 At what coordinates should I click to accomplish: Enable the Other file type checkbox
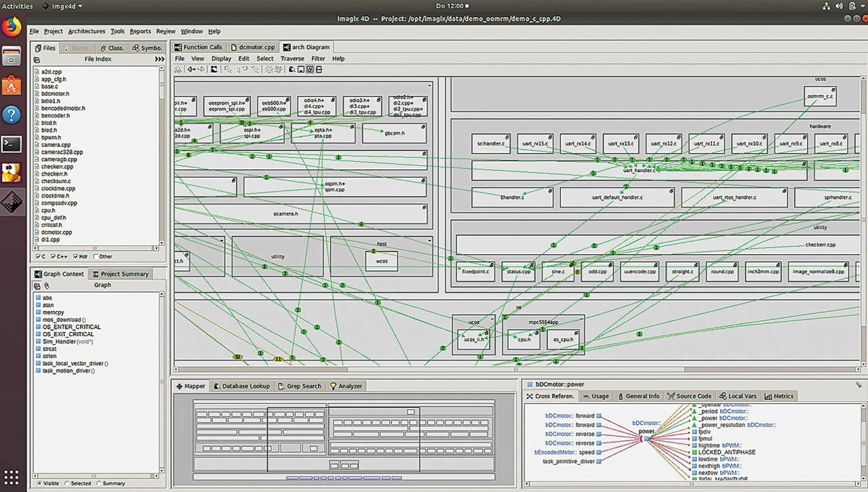point(94,257)
